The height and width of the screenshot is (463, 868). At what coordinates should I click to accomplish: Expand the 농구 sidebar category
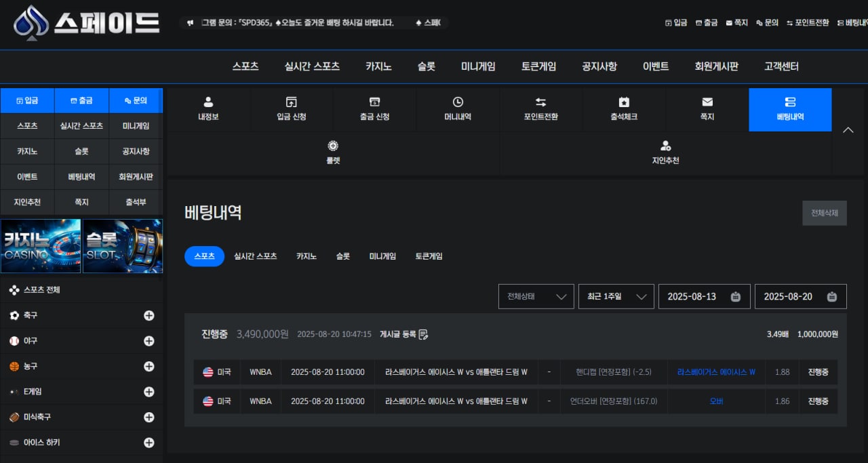point(149,366)
